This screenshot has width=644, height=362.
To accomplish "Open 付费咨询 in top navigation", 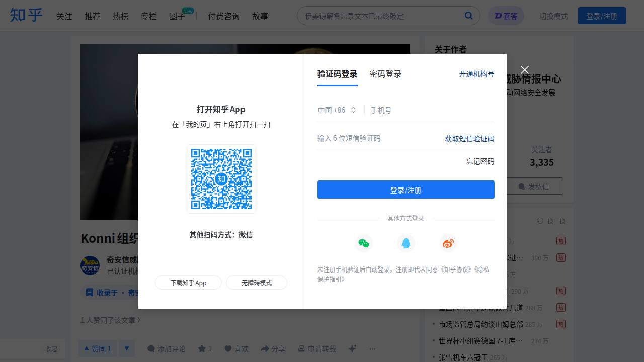I will point(224,16).
